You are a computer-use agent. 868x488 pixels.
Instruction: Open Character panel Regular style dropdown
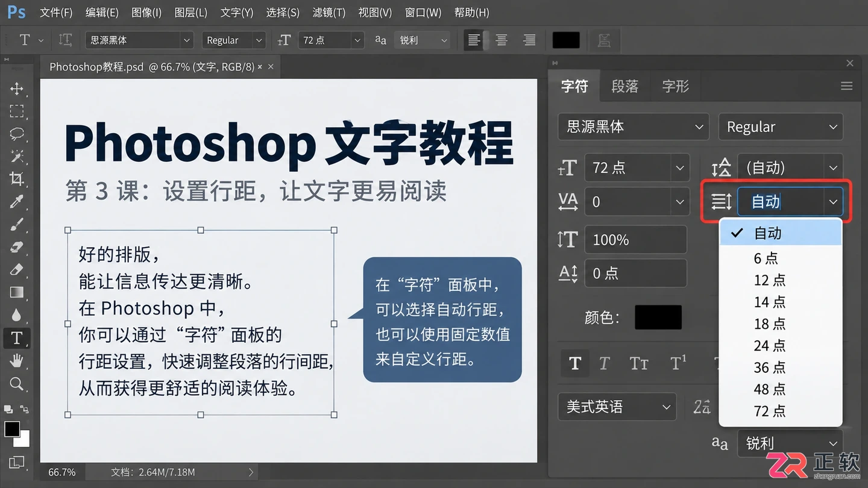pos(781,127)
